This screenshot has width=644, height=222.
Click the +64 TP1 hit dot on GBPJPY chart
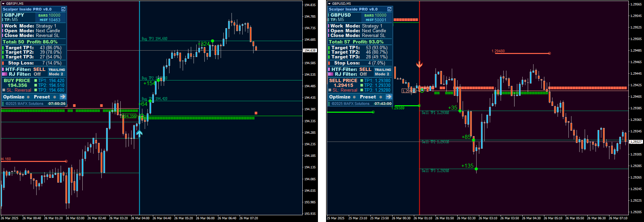point(150,101)
